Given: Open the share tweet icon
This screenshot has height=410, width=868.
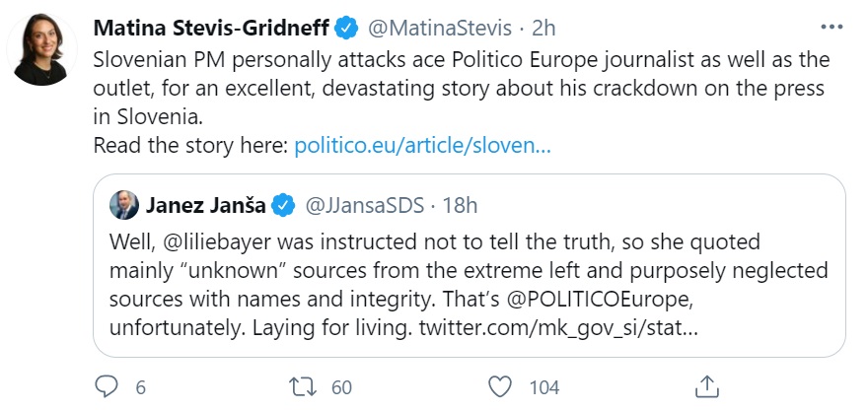Looking at the screenshot, I should click(x=706, y=385).
